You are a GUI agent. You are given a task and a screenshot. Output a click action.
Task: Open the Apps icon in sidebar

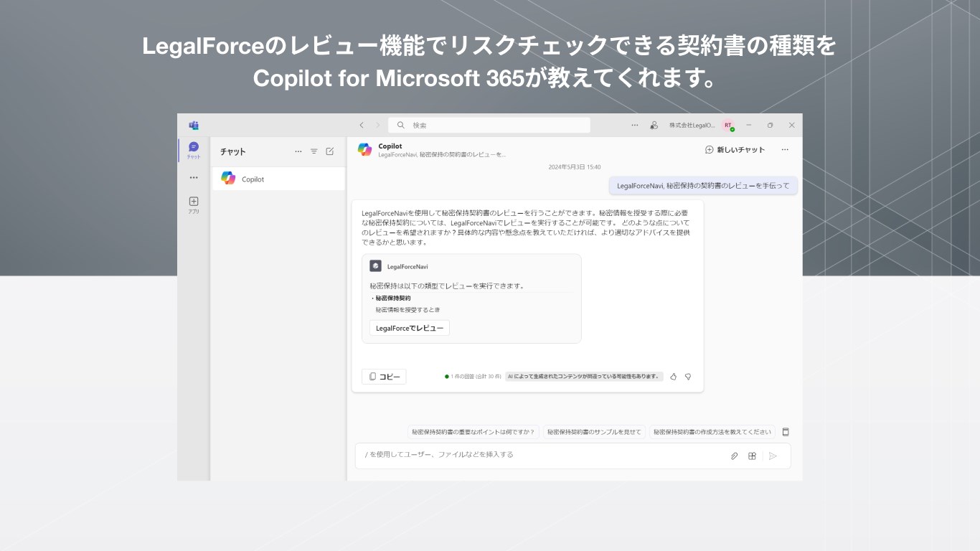(194, 205)
